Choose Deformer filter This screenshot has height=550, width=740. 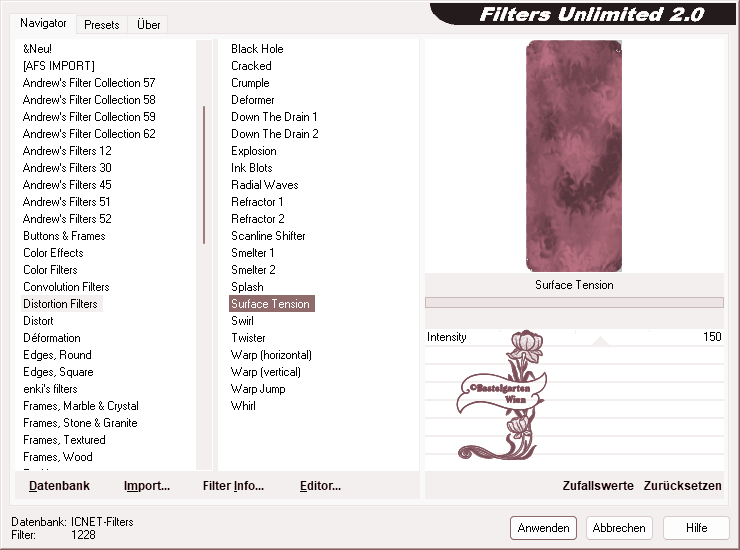pos(252,100)
